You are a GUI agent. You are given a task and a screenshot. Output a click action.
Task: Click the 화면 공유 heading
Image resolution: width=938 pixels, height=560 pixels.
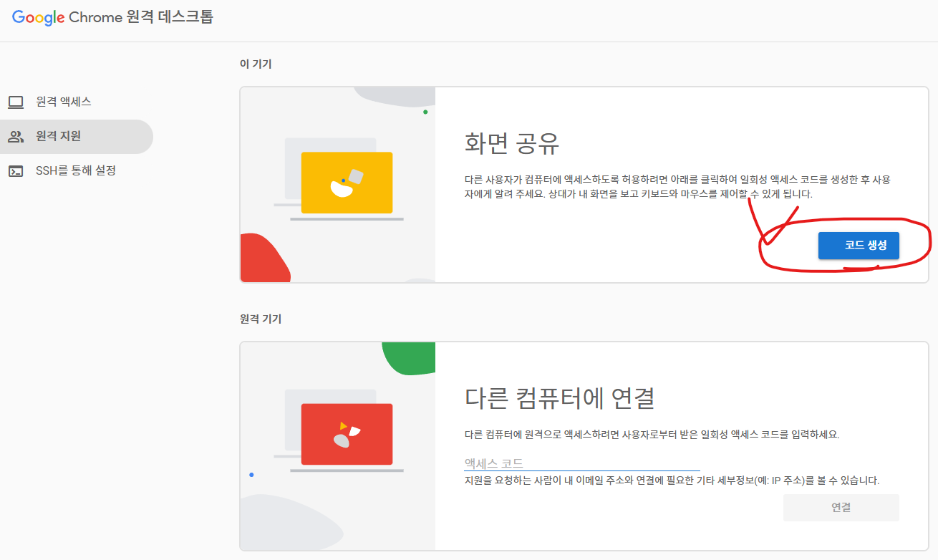[512, 144]
